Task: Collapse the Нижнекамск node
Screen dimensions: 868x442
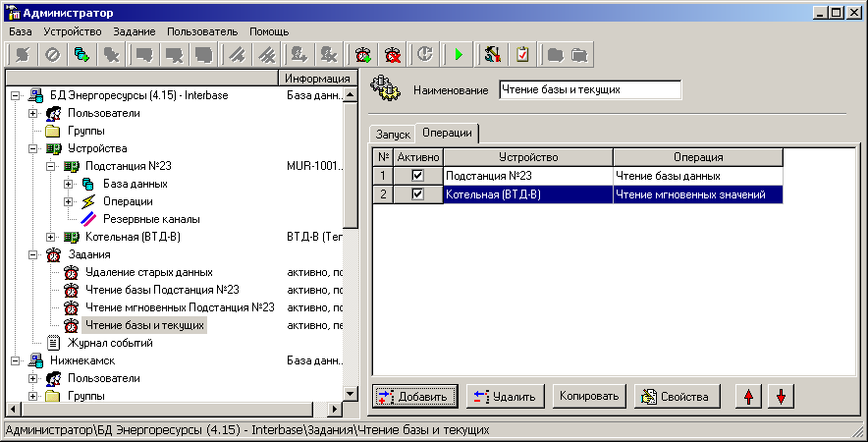Action: [x=16, y=360]
